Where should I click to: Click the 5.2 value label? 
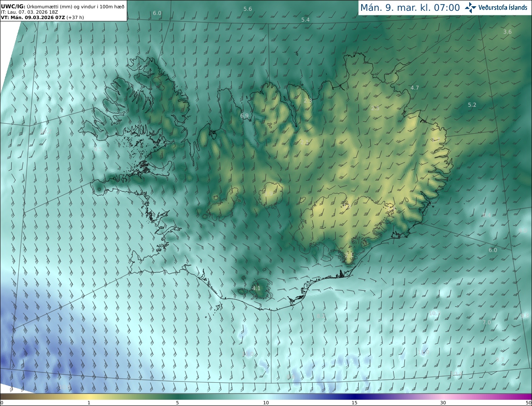pyautogui.click(x=472, y=105)
